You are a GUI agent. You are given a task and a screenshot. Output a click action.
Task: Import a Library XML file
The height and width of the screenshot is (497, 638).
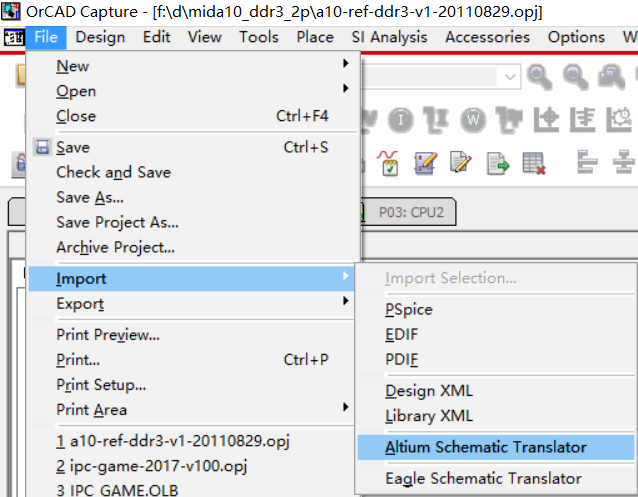tap(496, 416)
